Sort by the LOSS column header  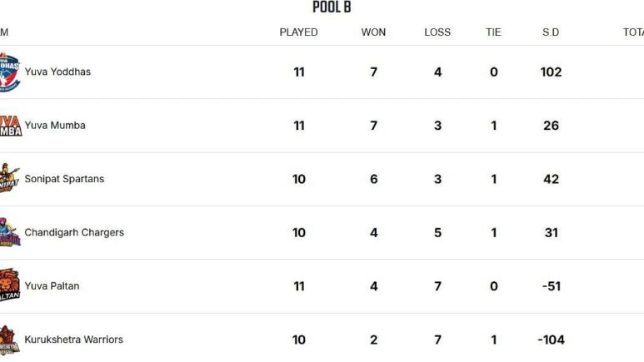(437, 32)
